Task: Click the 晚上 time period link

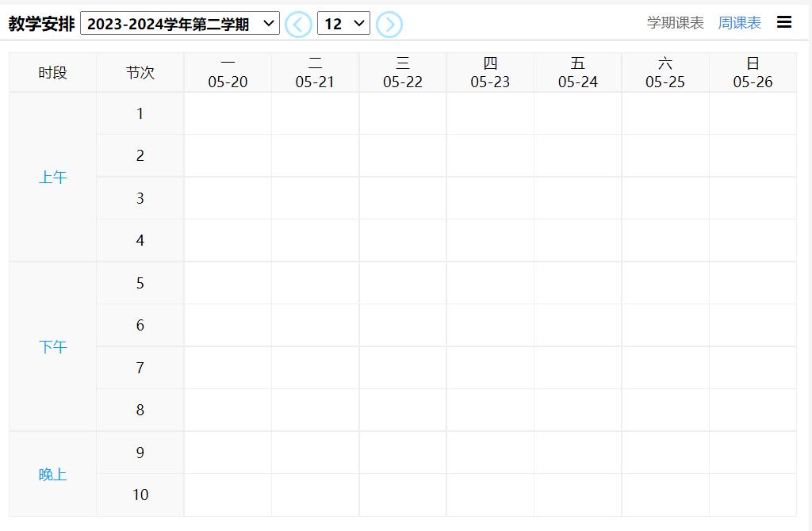Action: click(53, 475)
